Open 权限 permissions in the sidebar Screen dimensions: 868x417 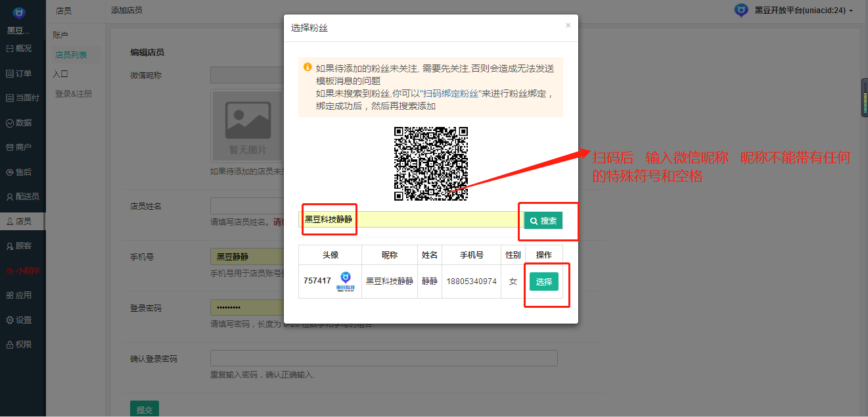coord(19,345)
